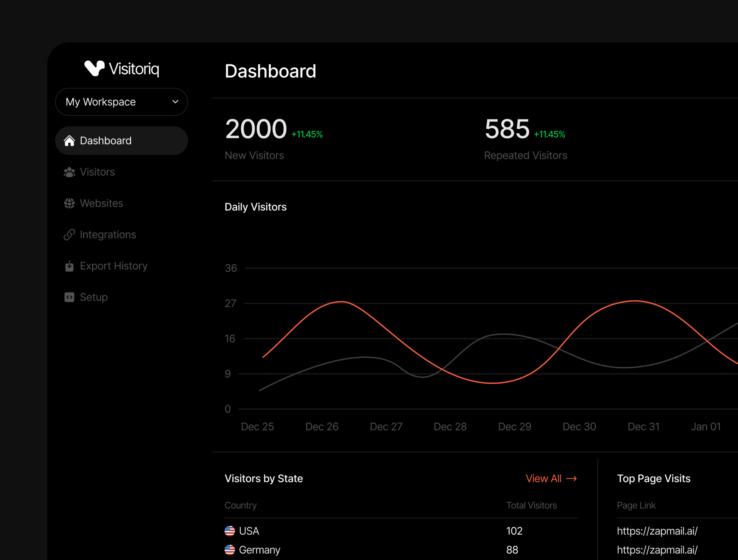Image resolution: width=738 pixels, height=560 pixels.
Task: Click the Websites globe icon
Action: (69, 203)
